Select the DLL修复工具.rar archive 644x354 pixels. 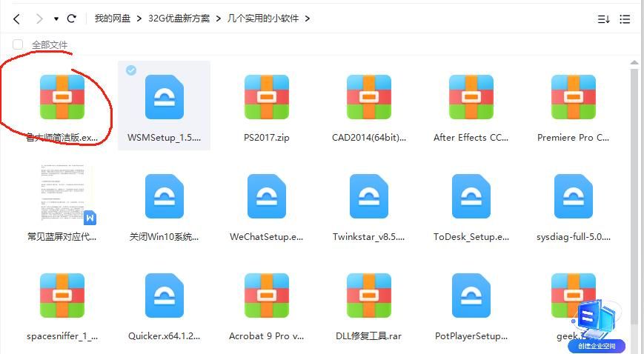click(368, 295)
